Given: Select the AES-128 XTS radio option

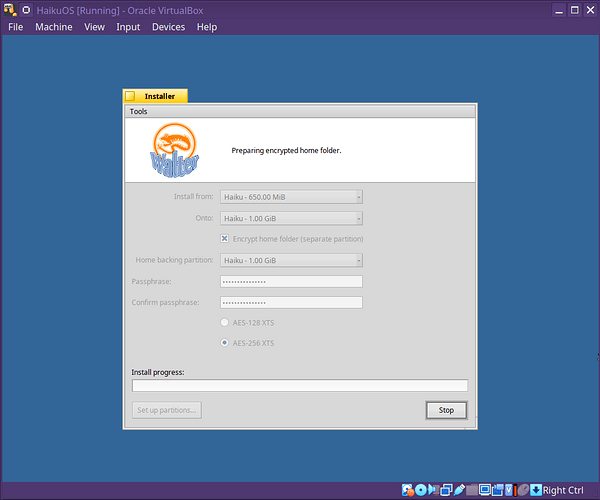Looking at the screenshot, I should pos(225,322).
